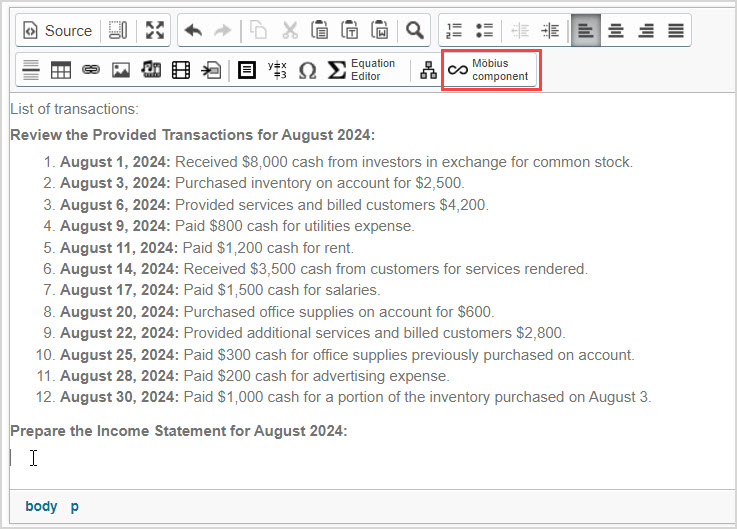Increase indent of the paragraph
Viewport: 737px width, 529px height.
coord(549,31)
